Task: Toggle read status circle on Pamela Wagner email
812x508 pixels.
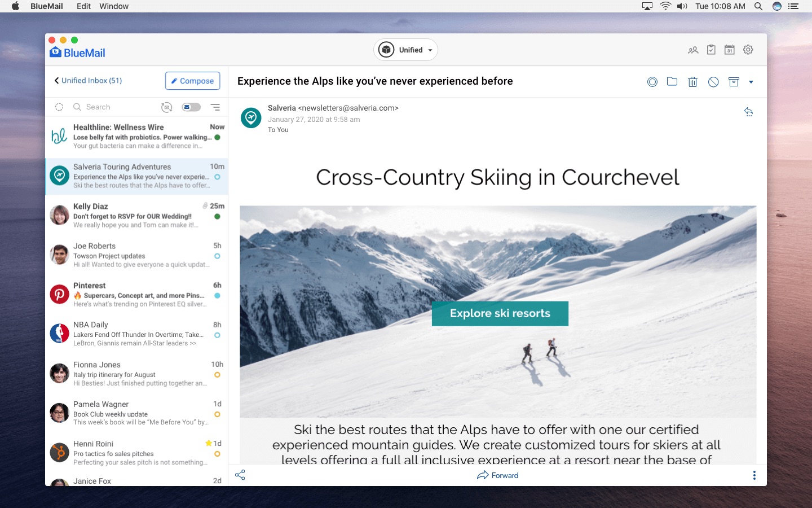Action: pyautogui.click(x=217, y=414)
